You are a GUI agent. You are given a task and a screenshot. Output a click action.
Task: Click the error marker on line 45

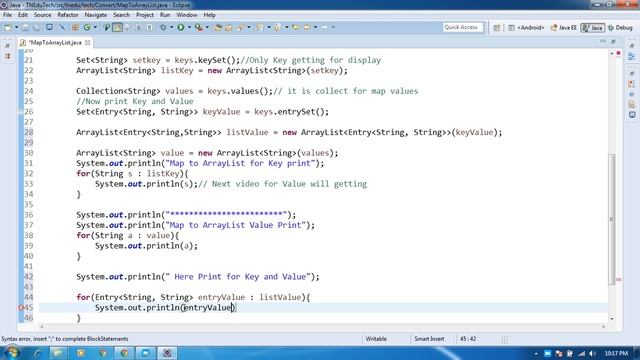tap(21, 308)
